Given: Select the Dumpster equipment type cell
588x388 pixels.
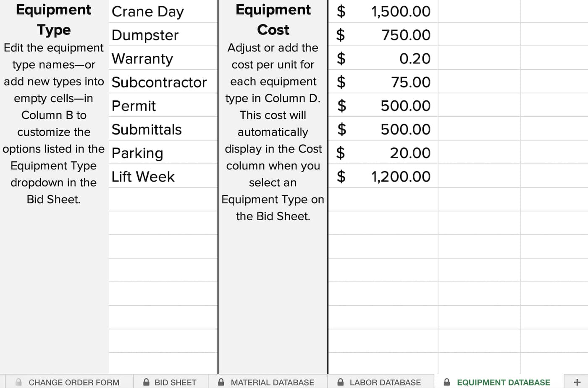Looking at the screenshot, I should pos(163,35).
